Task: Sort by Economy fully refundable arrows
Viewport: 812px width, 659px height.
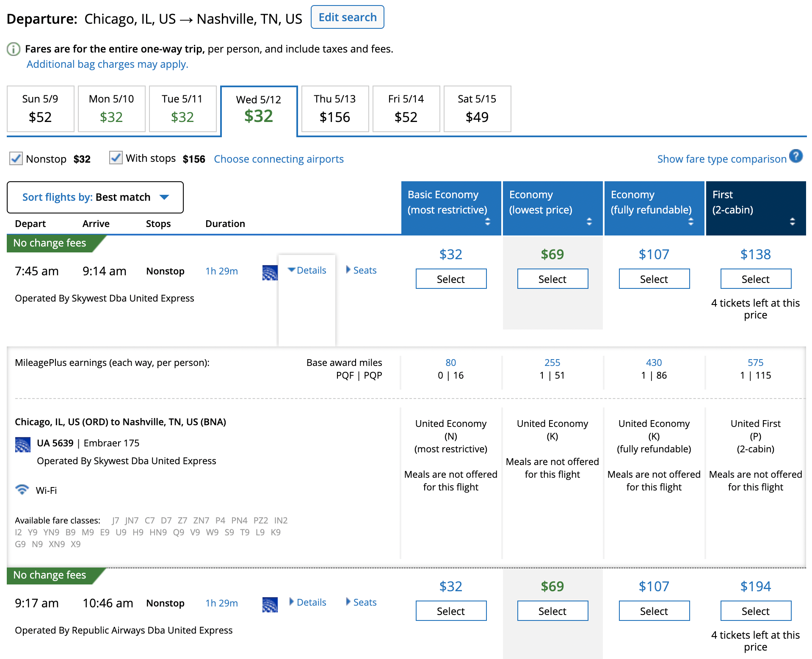Action: 691,222
